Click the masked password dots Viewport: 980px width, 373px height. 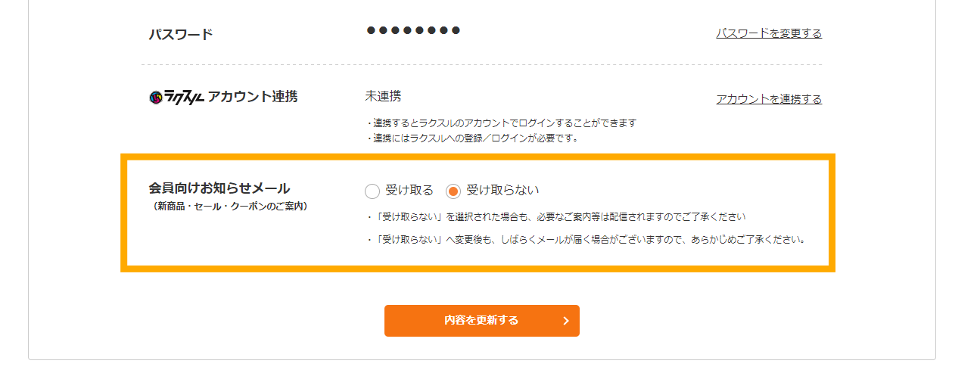413,30
